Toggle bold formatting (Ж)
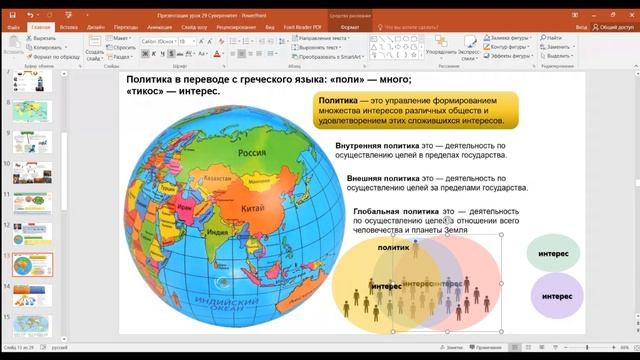This screenshot has height=360, width=640. pyautogui.click(x=145, y=54)
